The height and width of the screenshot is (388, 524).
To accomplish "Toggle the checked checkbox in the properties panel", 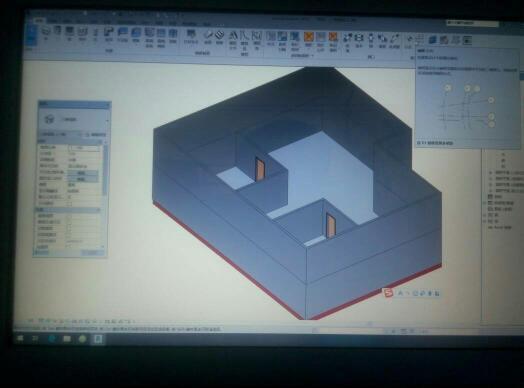I will [x=70, y=197].
